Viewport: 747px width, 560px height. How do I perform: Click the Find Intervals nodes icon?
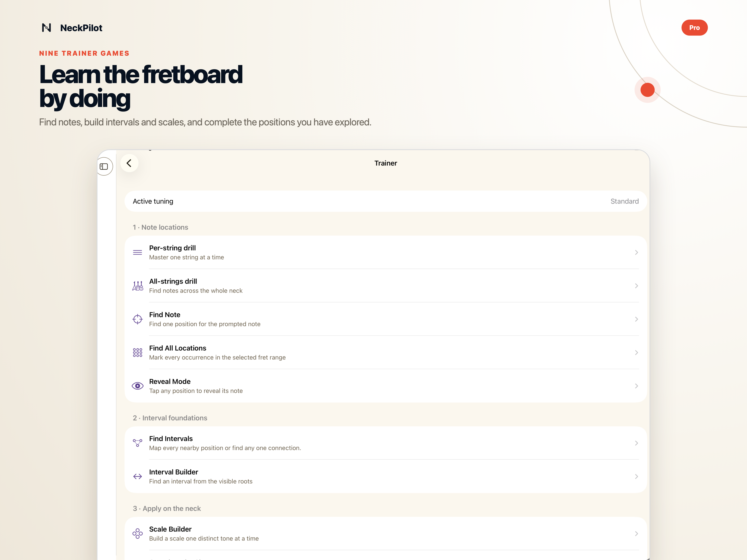[137, 443]
